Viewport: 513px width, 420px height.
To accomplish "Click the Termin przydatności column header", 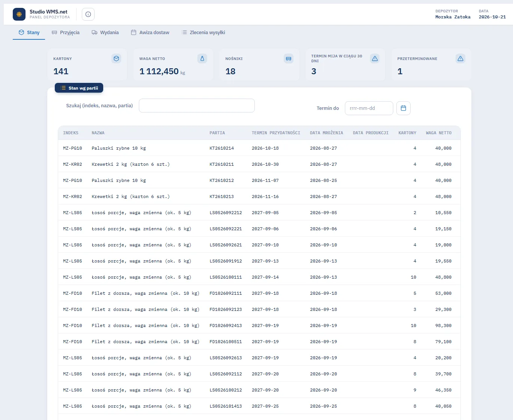I will (276, 133).
